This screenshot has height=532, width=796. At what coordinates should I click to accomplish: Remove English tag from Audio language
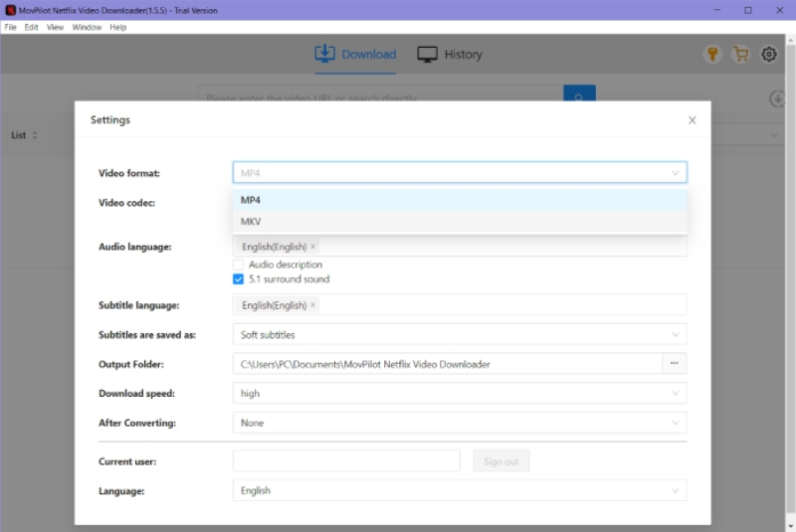click(312, 247)
